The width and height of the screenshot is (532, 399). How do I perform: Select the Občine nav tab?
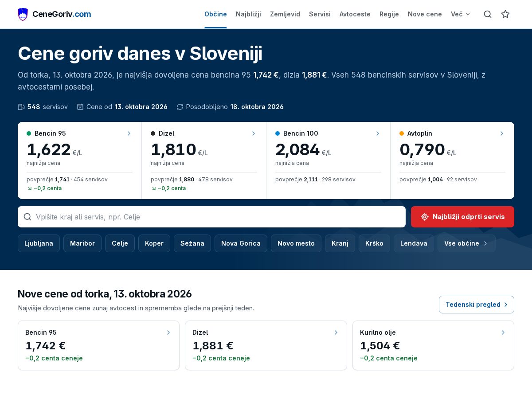215,14
